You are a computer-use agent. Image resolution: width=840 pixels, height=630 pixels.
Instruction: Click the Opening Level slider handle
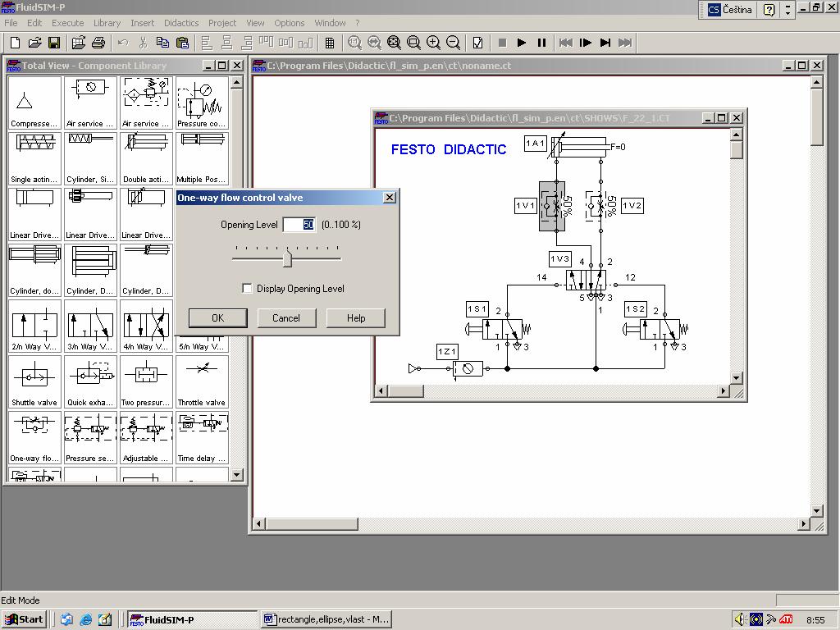coord(288,258)
